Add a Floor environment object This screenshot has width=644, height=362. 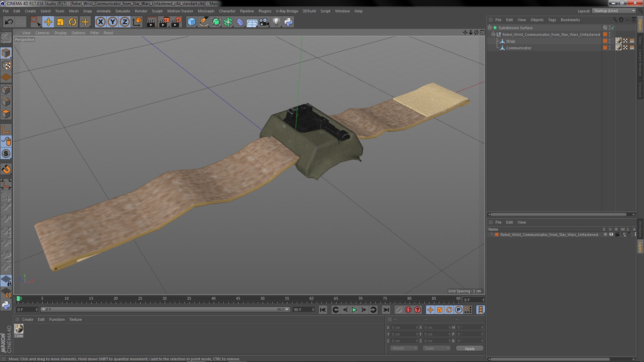252,22
